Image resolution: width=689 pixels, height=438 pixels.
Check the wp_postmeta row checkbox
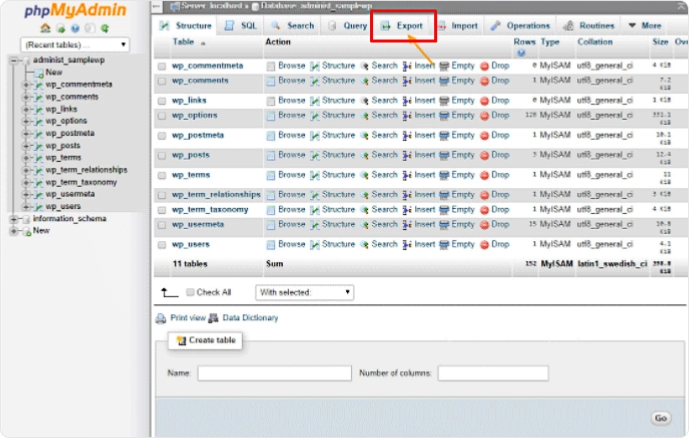(x=162, y=136)
